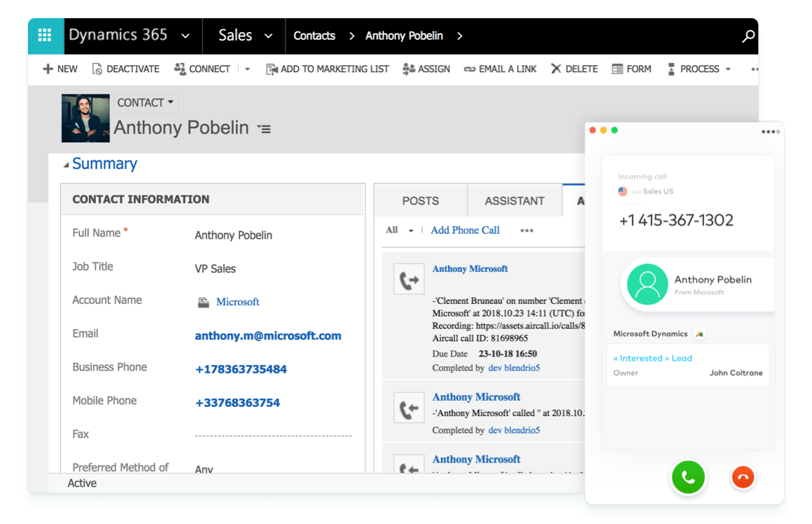This screenshot has height=524, width=812.
Task: Click the due date 23-10-18 16:50
Action: [x=507, y=354]
